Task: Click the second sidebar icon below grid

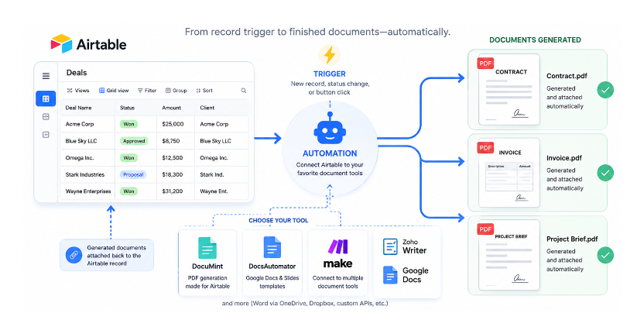Action: point(46,117)
